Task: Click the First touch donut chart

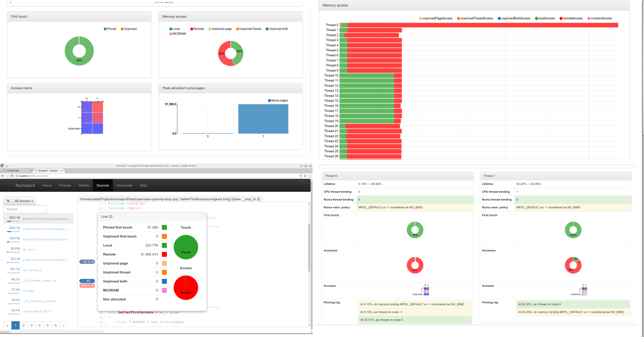Action: pos(79,51)
